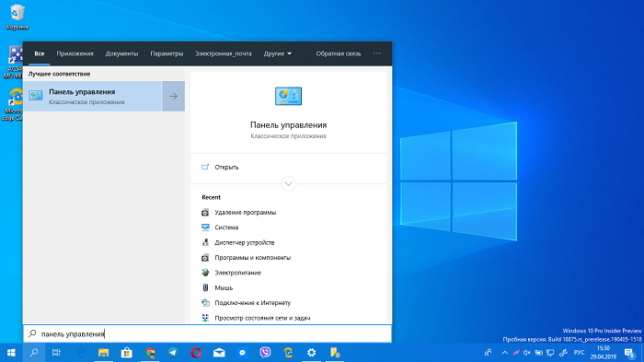Switch input language РУС indicator
Screen dimensions: 644x362
[x=579, y=353]
